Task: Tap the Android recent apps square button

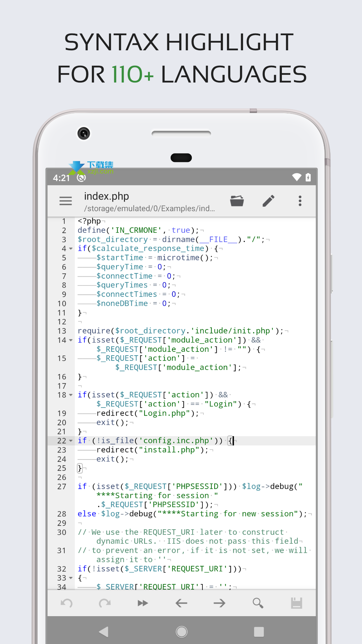Action: 259,632
